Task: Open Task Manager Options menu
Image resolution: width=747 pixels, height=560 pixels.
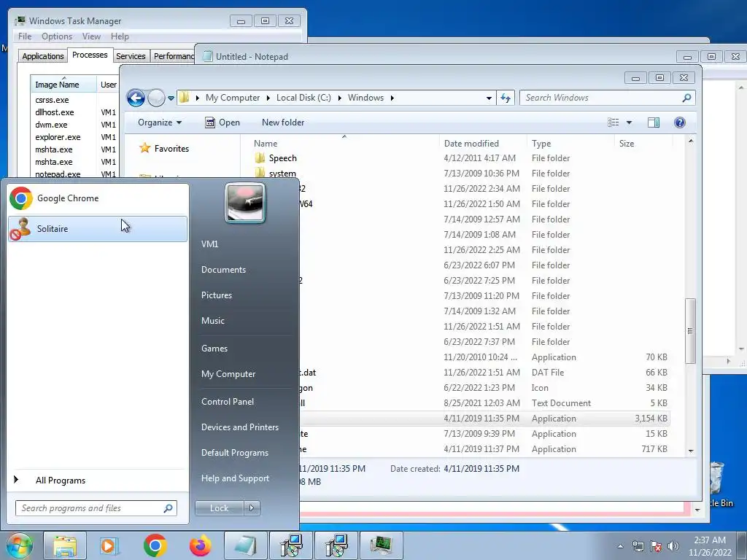Action: click(57, 36)
